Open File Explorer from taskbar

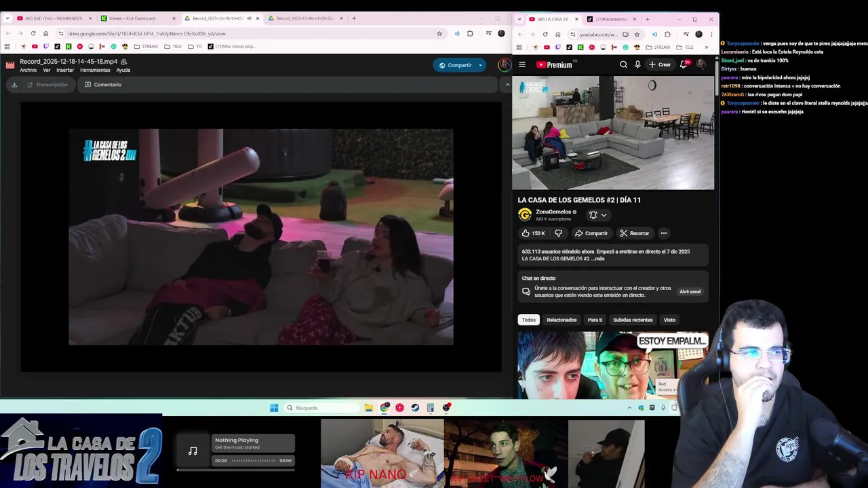point(368,408)
